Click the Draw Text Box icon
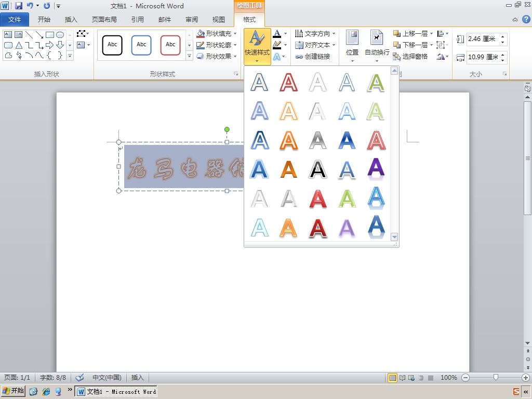Viewport: 532px width, 399px height. click(x=81, y=45)
